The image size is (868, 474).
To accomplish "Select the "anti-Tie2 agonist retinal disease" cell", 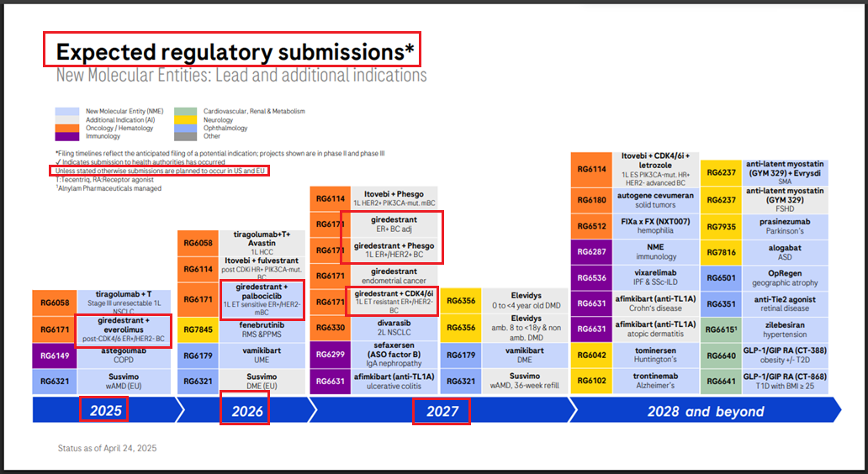I will [x=785, y=303].
